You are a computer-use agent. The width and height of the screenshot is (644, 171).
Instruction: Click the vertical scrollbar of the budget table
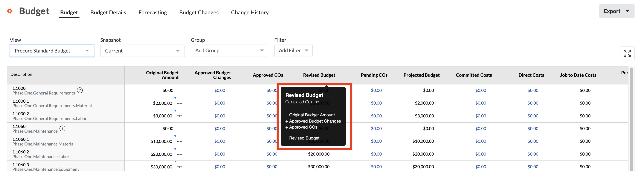point(631,119)
